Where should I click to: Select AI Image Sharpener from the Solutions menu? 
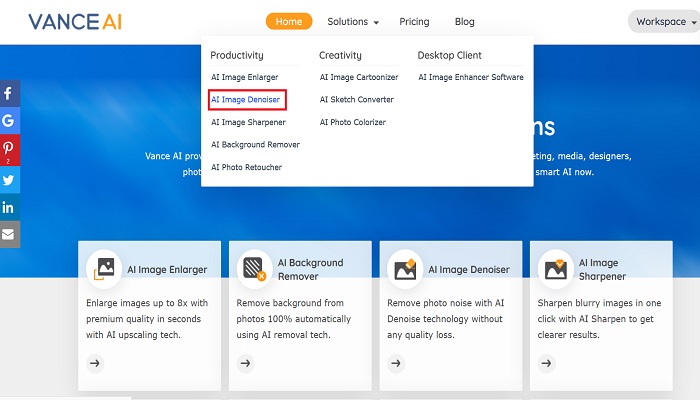tap(248, 122)
